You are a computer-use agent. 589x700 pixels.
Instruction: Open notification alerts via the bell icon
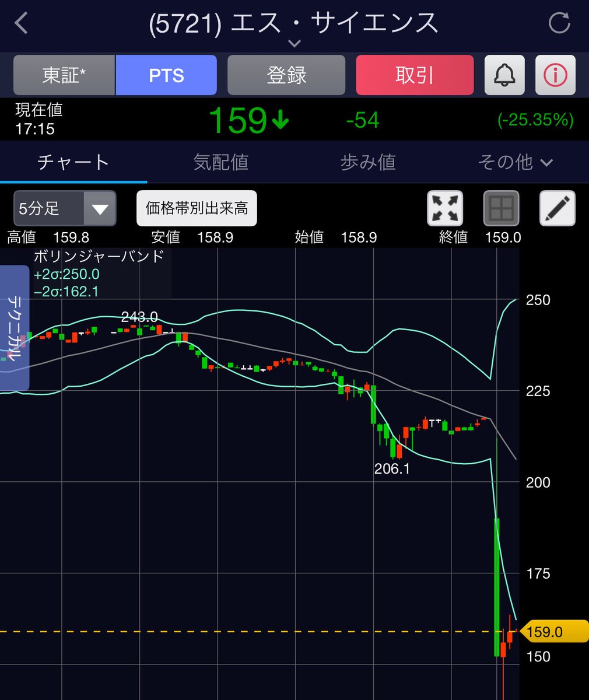pos(504,75)
